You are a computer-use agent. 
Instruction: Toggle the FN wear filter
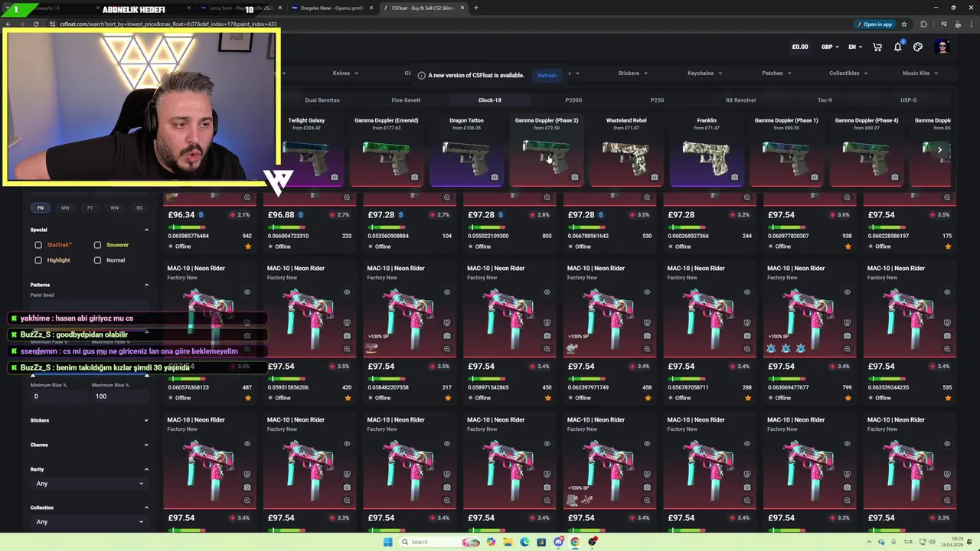(x=41, y=207)
